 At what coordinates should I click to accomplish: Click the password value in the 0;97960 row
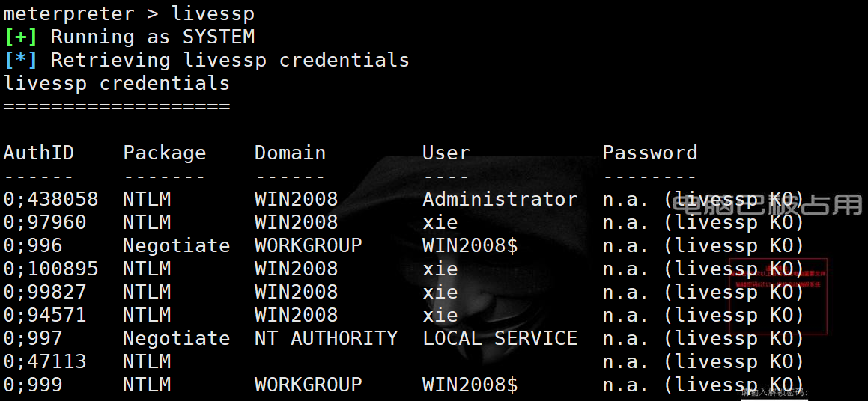[x=703, y=223]
